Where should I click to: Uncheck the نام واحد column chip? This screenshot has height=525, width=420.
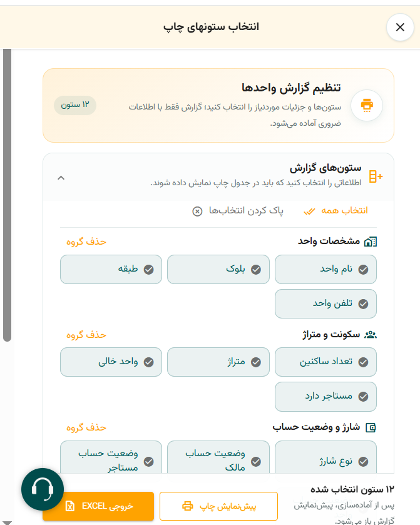325,270
